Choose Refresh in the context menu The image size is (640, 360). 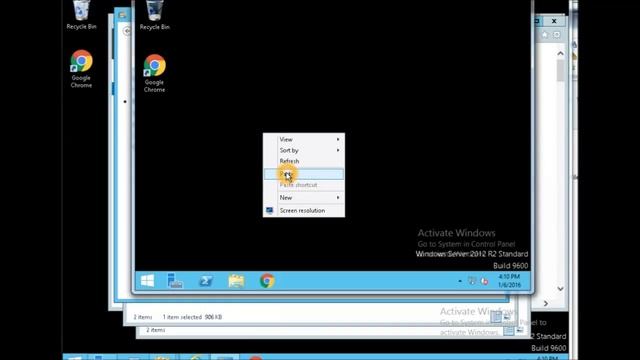(x=304, y=161)
